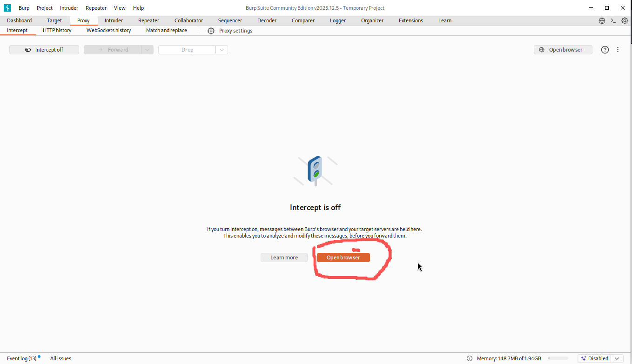Click the memory usage progress bar
This screenshot has width=632, height=364.
click(558, 358)
